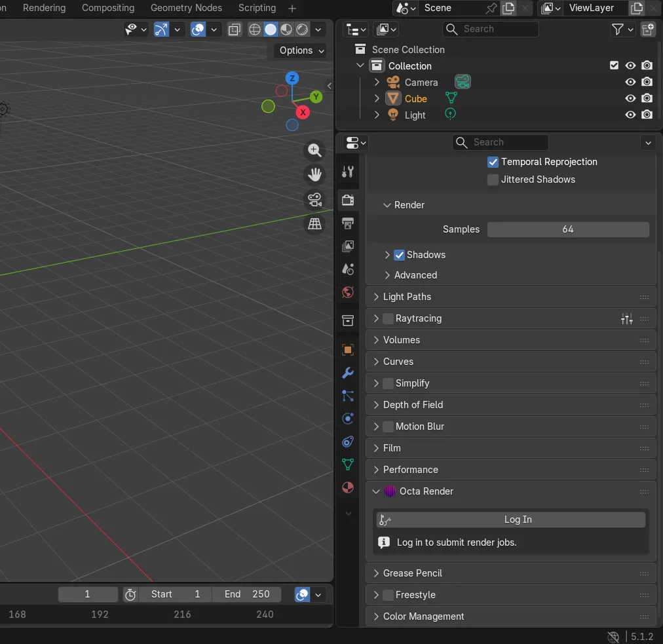Viewport: 663px width, 644px height.
Task: Click the End frame field
Action: pyautogui.click(x=246, y=594)
